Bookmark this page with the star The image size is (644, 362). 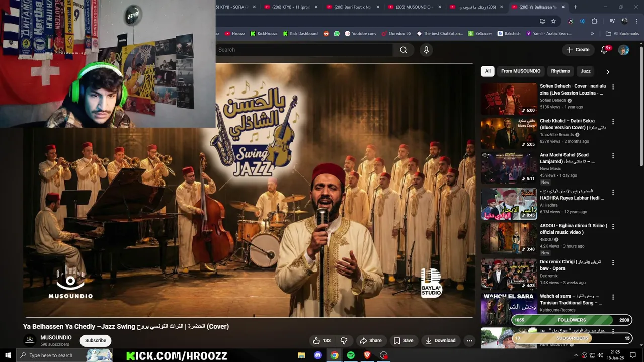click(x=553, y=21)
